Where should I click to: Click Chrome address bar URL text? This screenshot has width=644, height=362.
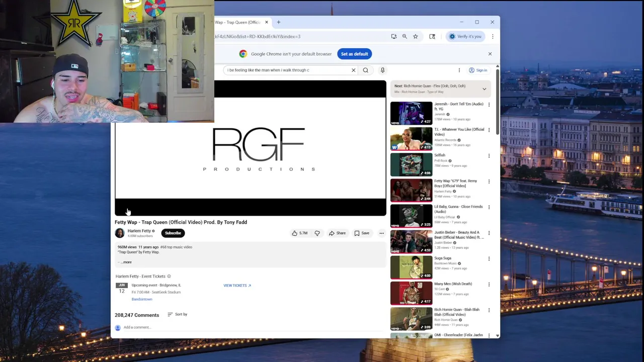[x=258, y=36]
